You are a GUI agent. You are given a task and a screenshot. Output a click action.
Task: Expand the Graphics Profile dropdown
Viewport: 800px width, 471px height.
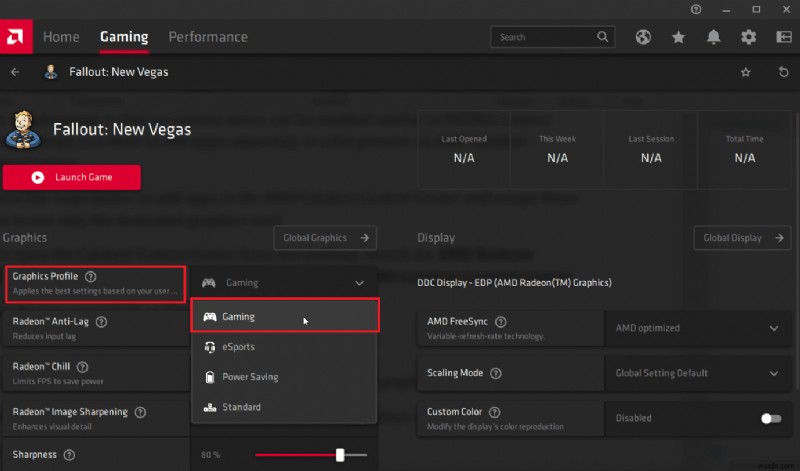pos(285,283)
